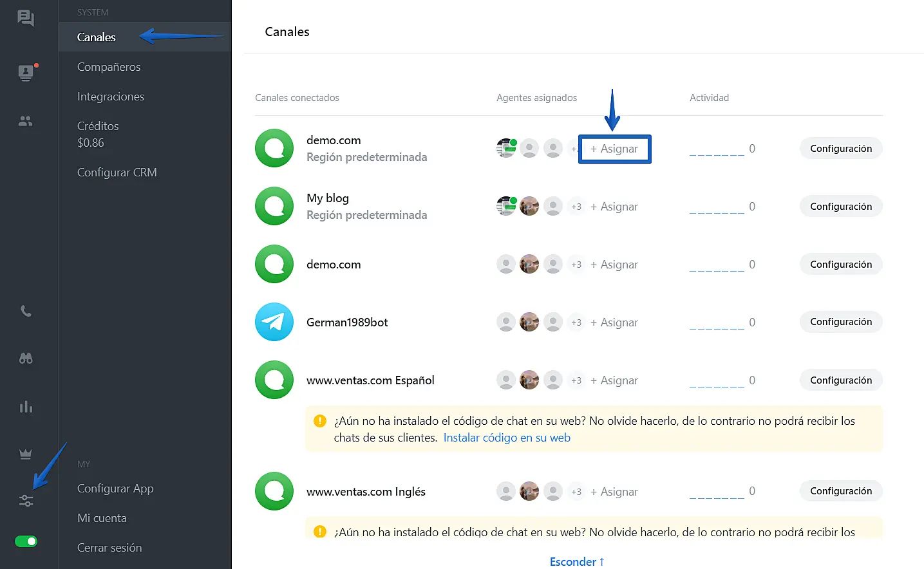The image size is (924, 569).
Task: Open Configuración for www.ventas.com Español
Action: (841, 380)
